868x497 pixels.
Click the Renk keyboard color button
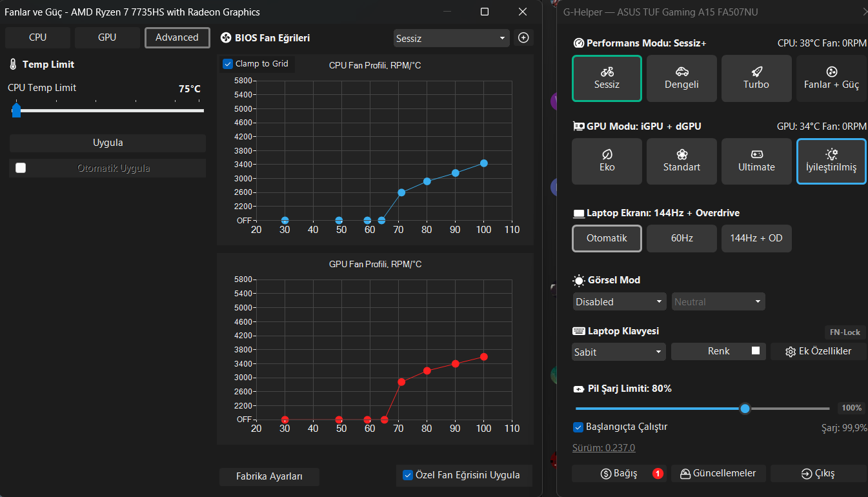(x=718, y=351)
